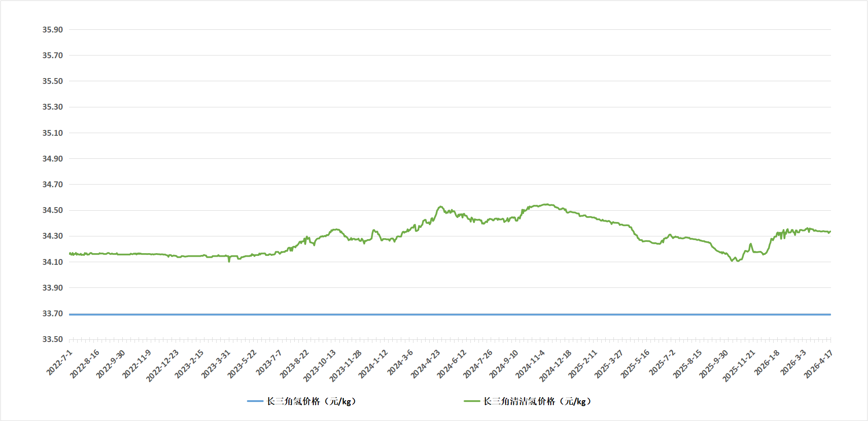This screenshot has width=868, height=421.
Task: Click the 33.70 y-axis label
Action: pyautogui.click(x=52, y=314)
